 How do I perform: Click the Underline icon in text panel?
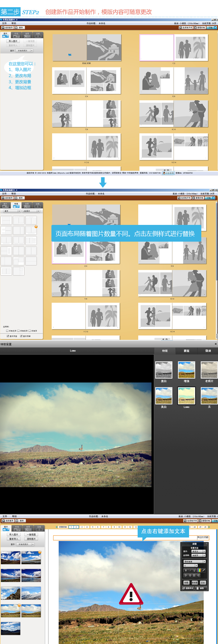pos(194,570)
